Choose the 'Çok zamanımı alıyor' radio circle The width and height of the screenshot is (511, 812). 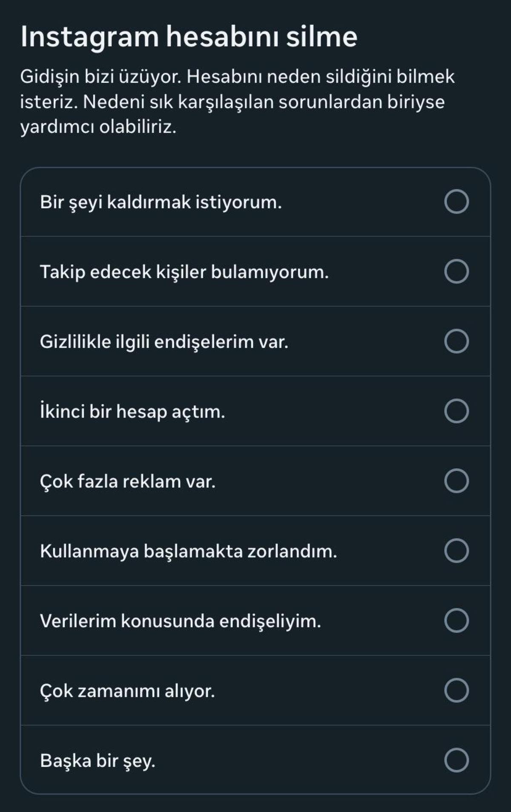pos(456,691)
